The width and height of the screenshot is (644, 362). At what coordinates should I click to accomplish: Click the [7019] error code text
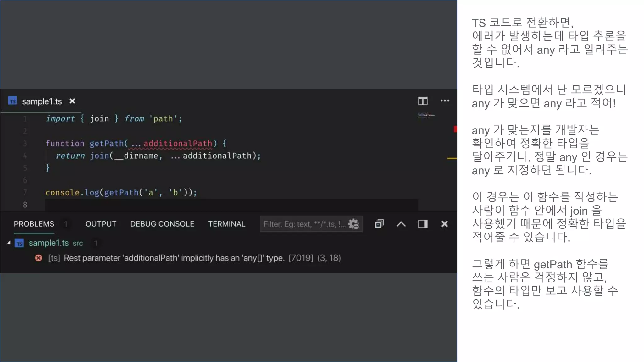coord(301,258)
